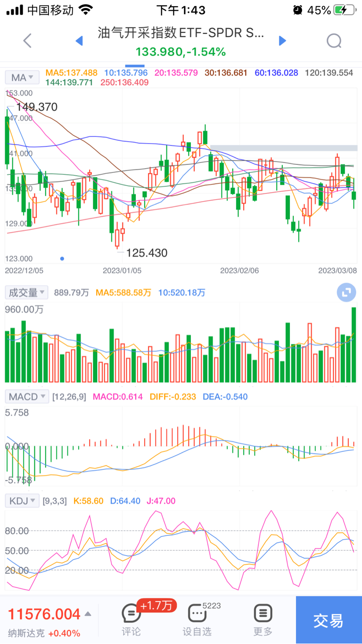Tap the 10:135.796 moving average value

click(126, 73)
